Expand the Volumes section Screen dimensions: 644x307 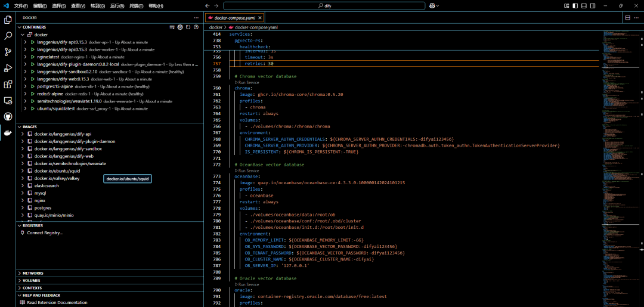pos(32,280)
